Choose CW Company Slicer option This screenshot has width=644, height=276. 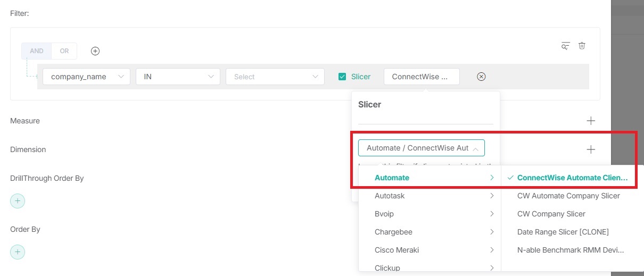coord(551,214)
